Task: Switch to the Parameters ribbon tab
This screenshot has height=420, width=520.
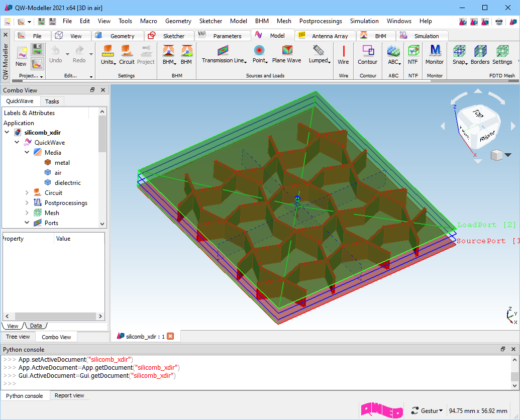Action: [223, 36]
